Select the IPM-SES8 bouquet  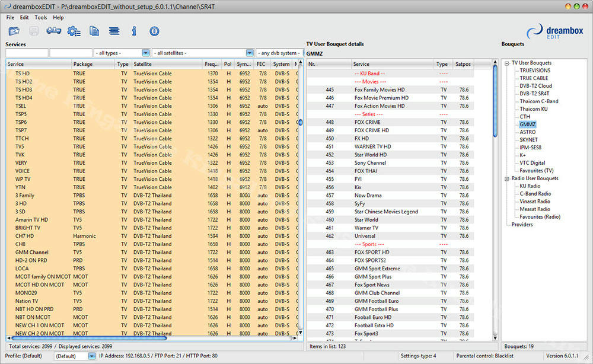[530, 148]
